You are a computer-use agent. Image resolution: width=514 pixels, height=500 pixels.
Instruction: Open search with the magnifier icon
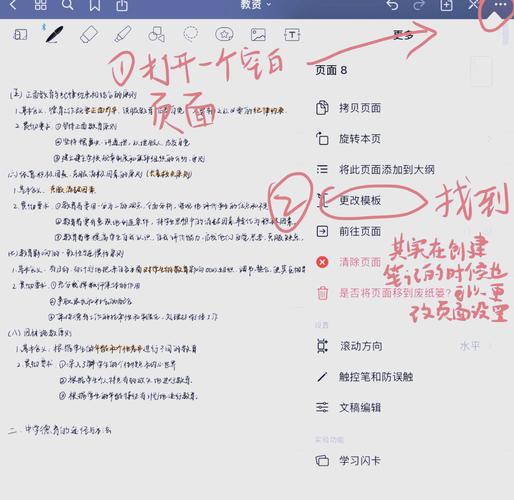point(67,5)
